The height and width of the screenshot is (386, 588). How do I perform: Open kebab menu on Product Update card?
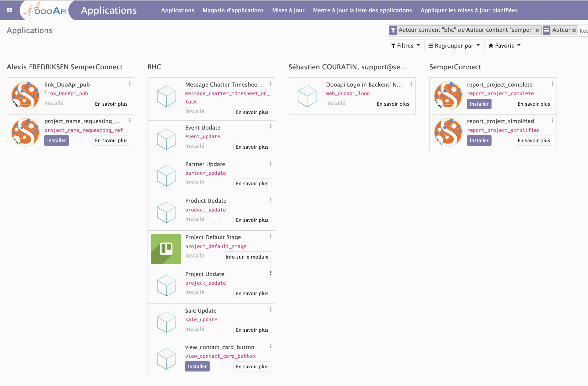[271, 200]
